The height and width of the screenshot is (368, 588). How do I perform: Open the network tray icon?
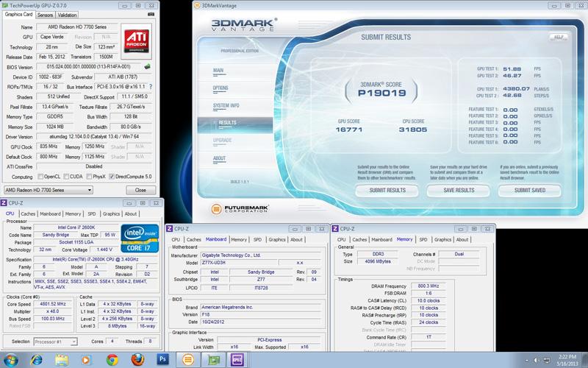546,361
